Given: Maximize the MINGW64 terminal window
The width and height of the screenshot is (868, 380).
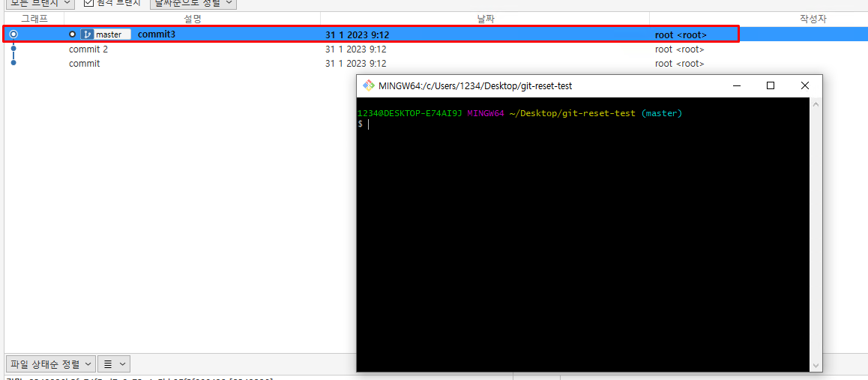Looking at the screenshot, I should [x=770, y=85].
